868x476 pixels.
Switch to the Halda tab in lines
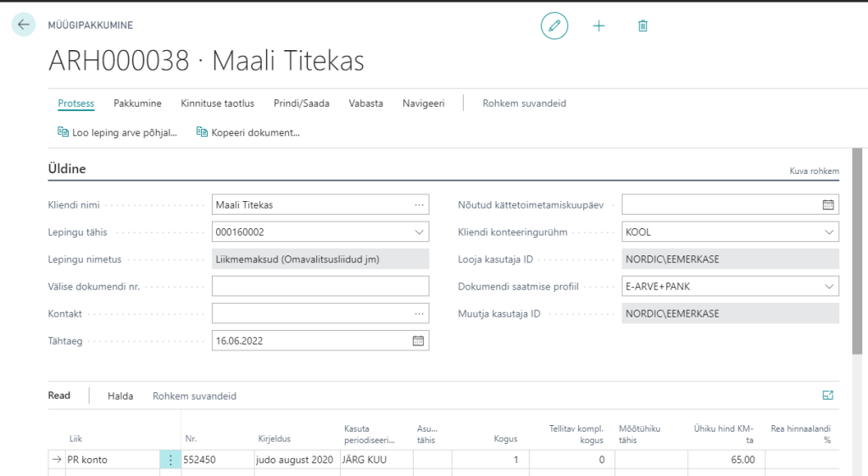(120, 395)
